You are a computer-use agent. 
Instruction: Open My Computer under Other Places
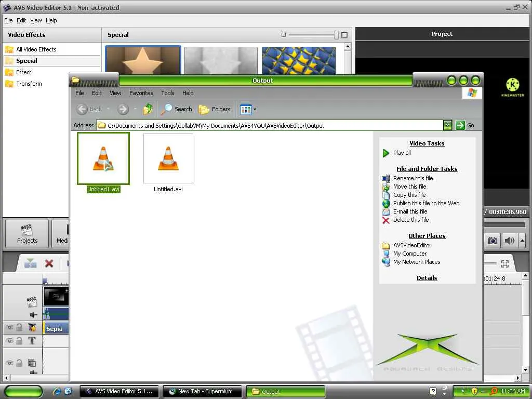pos(410,254)
